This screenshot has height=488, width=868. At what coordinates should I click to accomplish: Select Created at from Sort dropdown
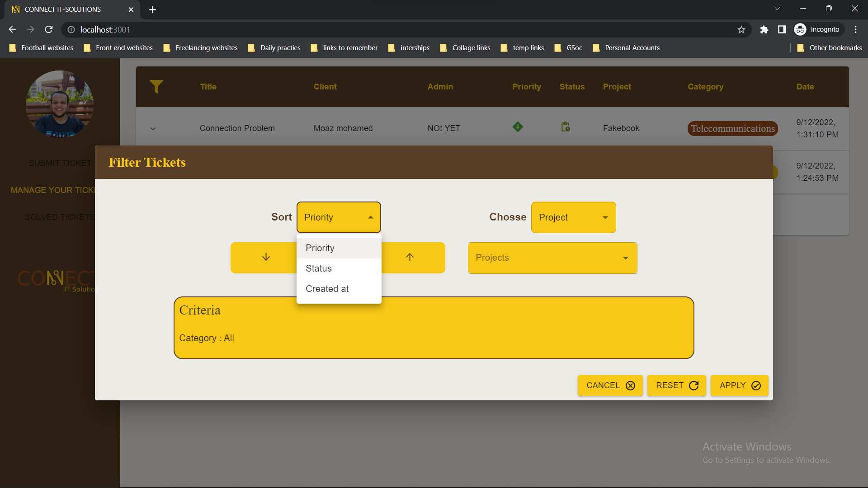tap(327, 288)
